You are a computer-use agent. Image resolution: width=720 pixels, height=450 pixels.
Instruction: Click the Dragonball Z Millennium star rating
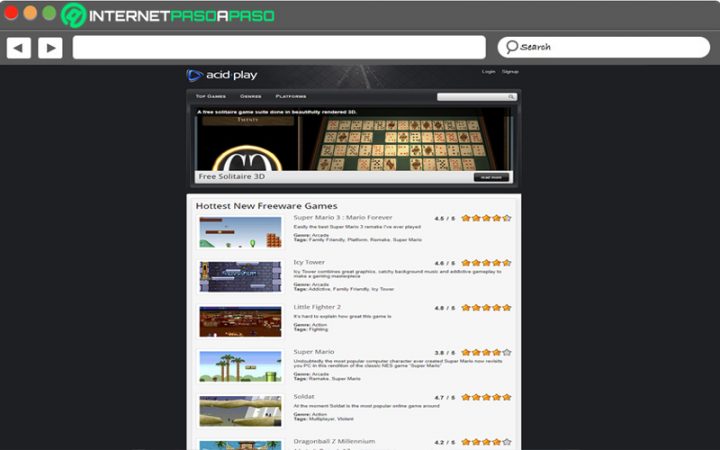click(486, 442)
